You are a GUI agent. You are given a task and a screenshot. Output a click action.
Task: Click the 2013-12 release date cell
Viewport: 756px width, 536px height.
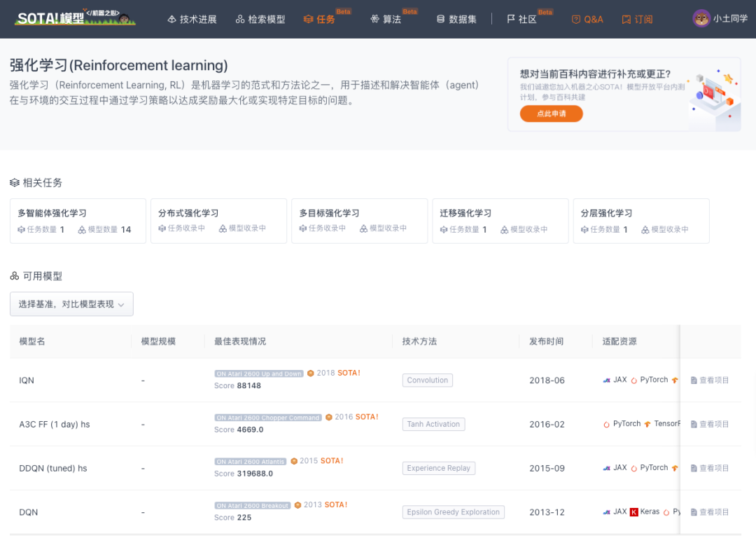coord(547,512)
